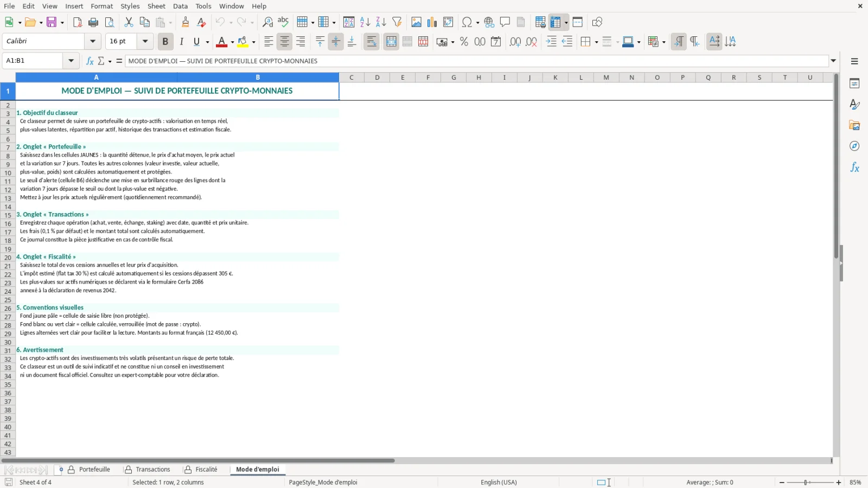This screenshot has width=868, height=488.
Task: Click the 85% zoom level
Action: [855, 483]
